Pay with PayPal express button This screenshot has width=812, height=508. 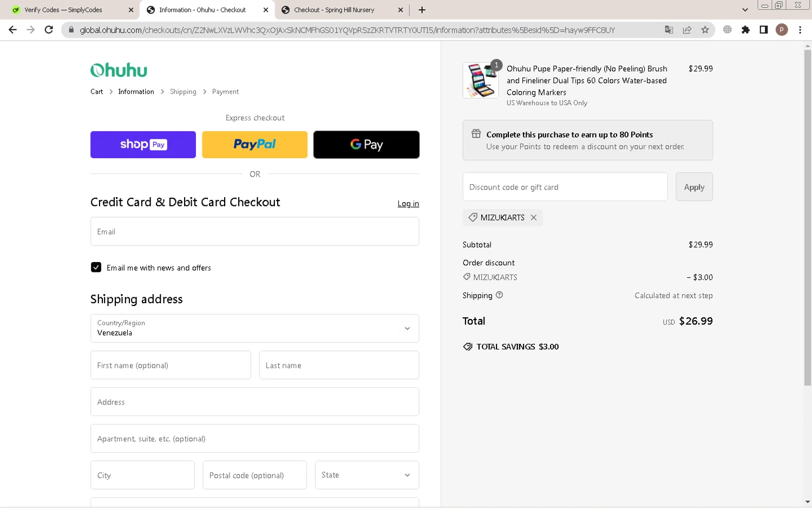pos(254,145)
